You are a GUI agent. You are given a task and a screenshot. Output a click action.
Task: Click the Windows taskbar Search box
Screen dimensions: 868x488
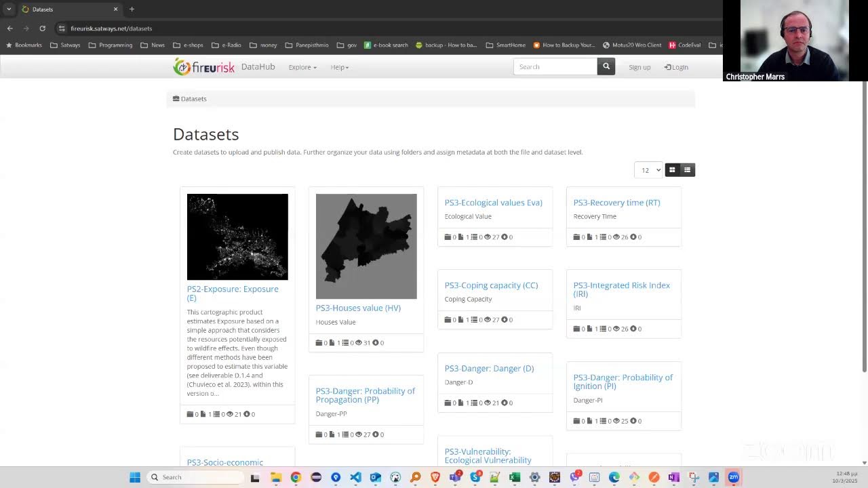[196, 477]
